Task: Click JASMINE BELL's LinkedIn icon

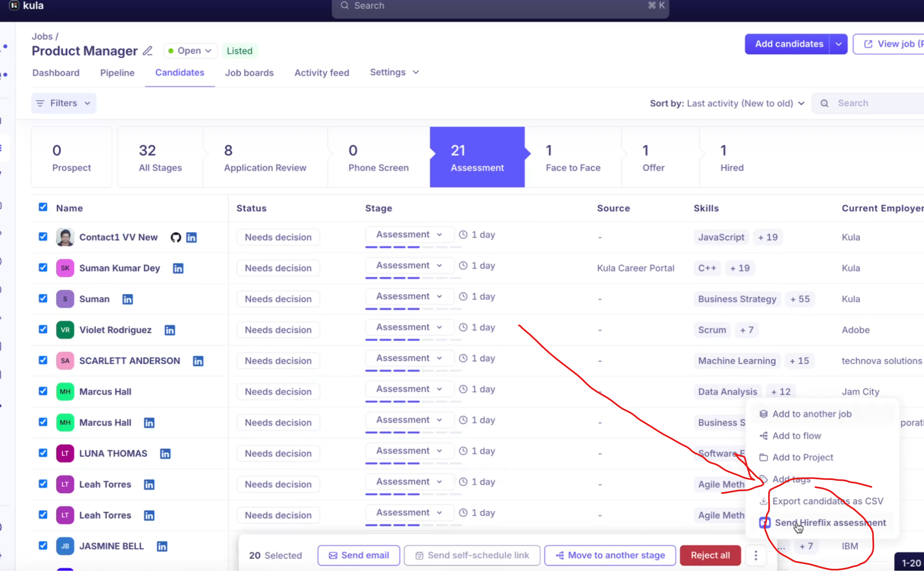Action: 162,546
